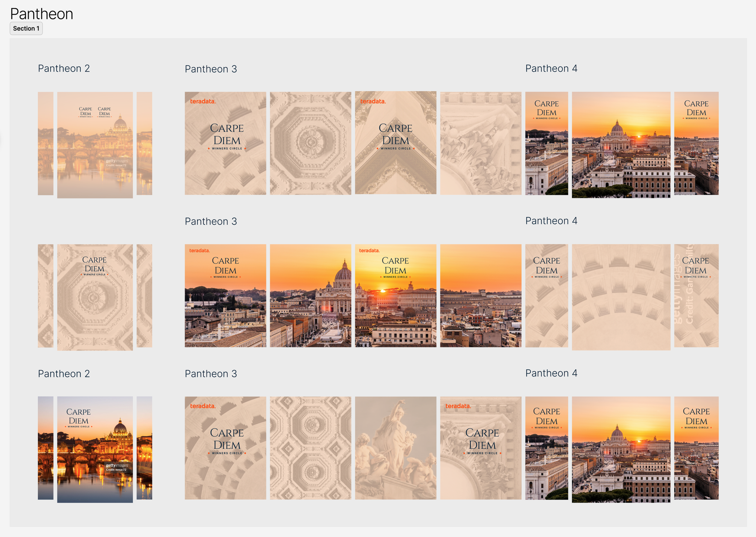The width and height of the screenshot is (756, 537).
Task: Open the top Pantheon 3 heading
Action: pos(211,69)
